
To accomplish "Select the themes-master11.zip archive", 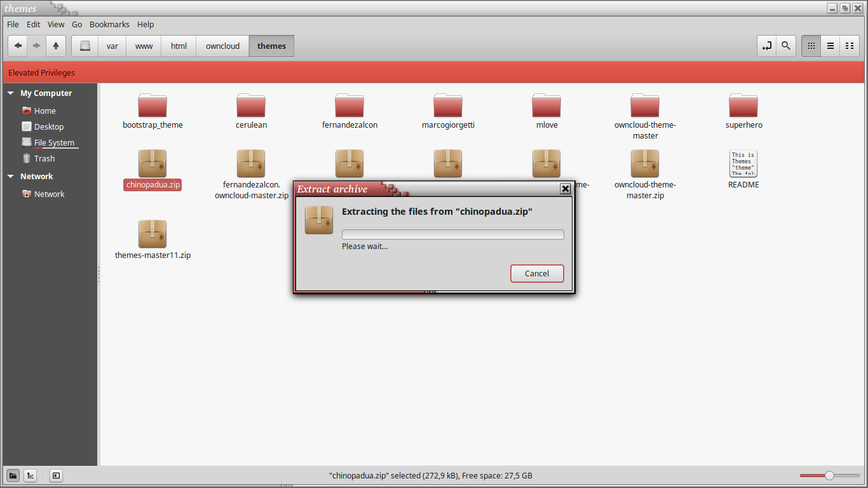I will point(153,240).
